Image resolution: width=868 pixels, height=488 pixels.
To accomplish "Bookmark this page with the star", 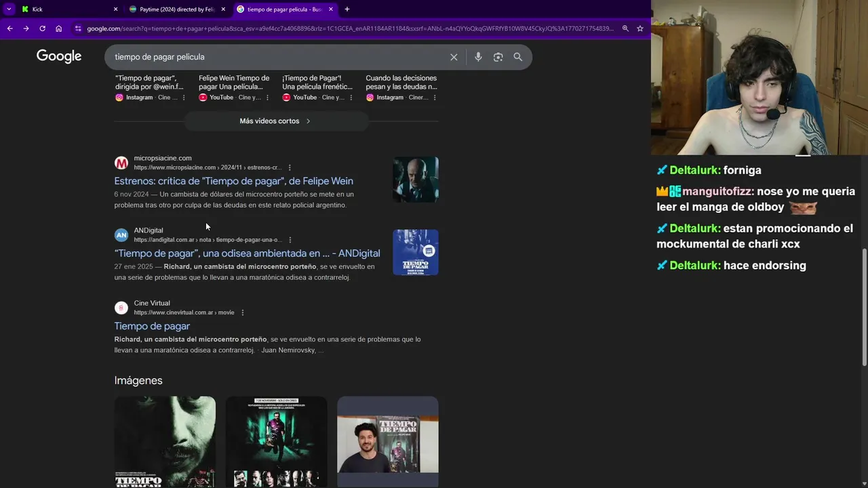I will pos(639,28).
